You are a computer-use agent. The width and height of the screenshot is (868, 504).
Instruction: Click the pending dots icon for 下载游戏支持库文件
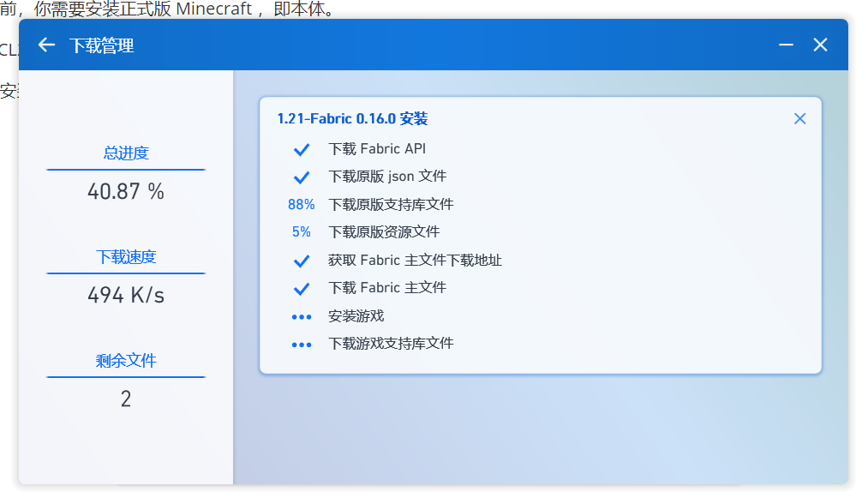pyautogui.click(x=301, y=345)
